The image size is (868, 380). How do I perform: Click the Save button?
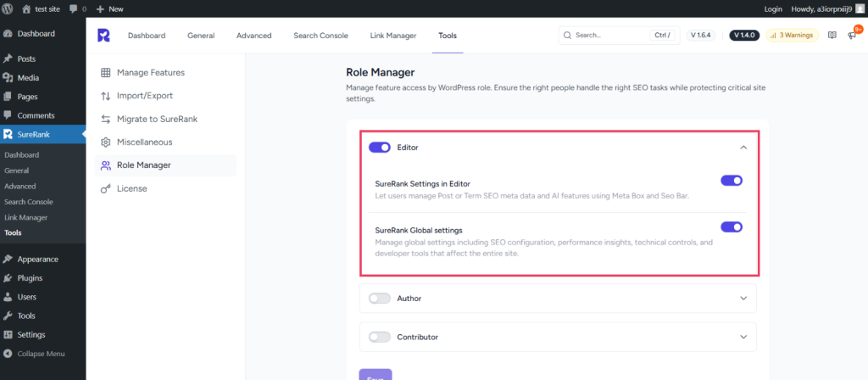376,374
